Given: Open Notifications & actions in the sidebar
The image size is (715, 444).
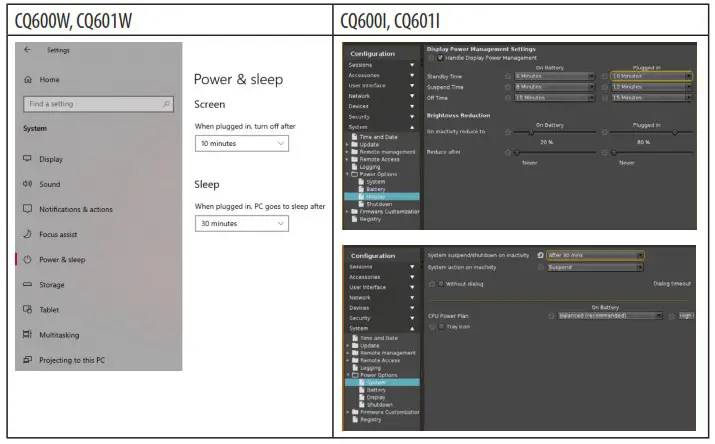Looking at the screenshot, I should point(68,209).
